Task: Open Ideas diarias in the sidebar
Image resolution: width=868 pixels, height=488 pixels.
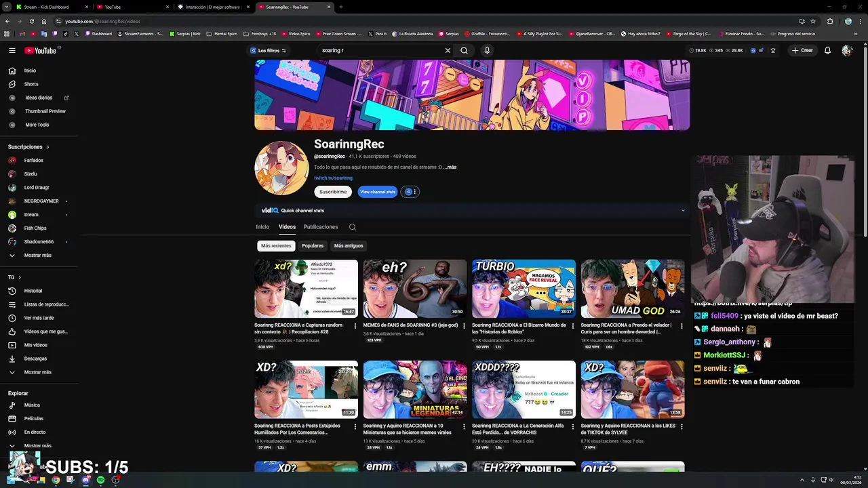Action: pyautogui.click(x=39, y=98)
